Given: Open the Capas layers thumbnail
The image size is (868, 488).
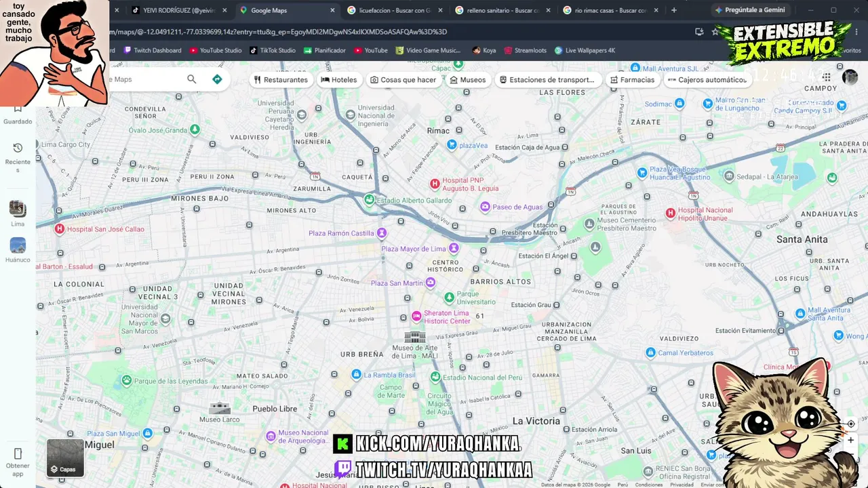Looking at the screenshot, I should coord(65,457).
